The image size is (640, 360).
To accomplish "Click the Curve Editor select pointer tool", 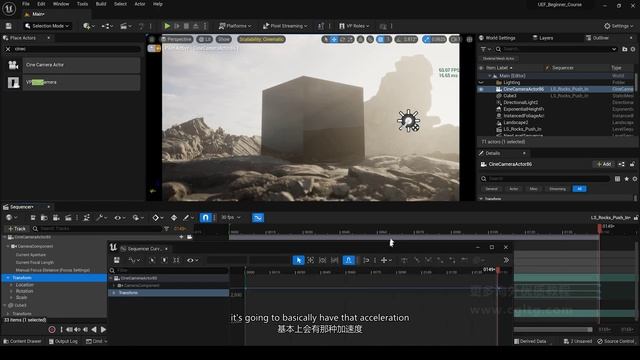I will [x=298, y=260].
